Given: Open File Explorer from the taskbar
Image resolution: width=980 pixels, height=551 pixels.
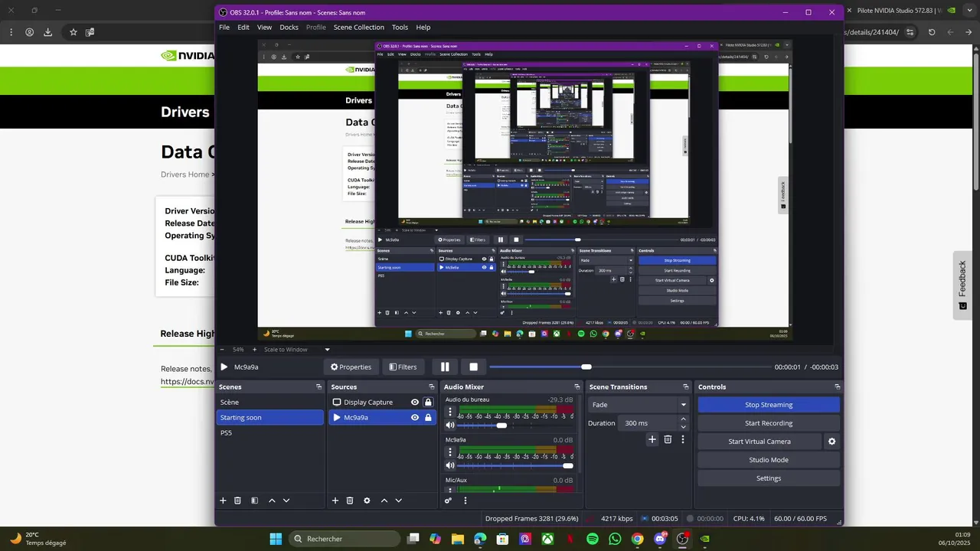Looking at the screenshot, I should click(x=458, y=539).
